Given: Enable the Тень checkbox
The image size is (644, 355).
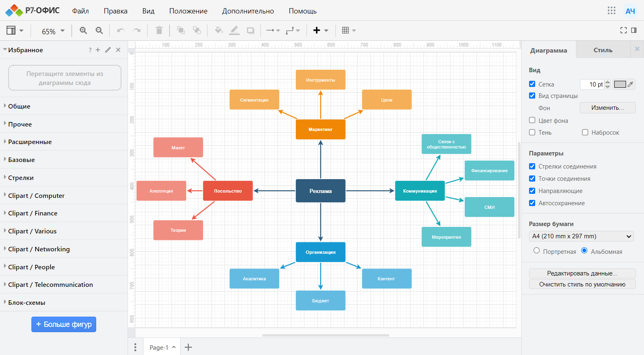Looking at the screenshot, I should tap(532, 132).
